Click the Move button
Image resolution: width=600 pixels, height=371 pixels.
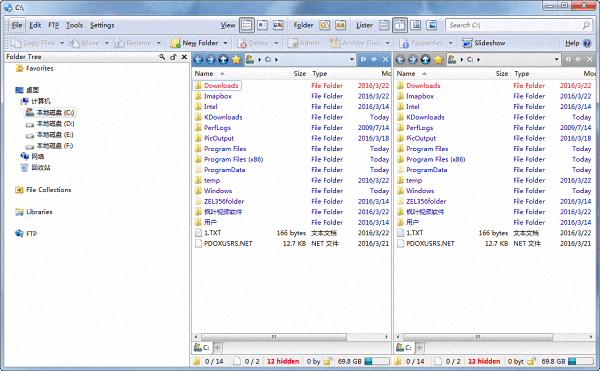coord(85,43)
